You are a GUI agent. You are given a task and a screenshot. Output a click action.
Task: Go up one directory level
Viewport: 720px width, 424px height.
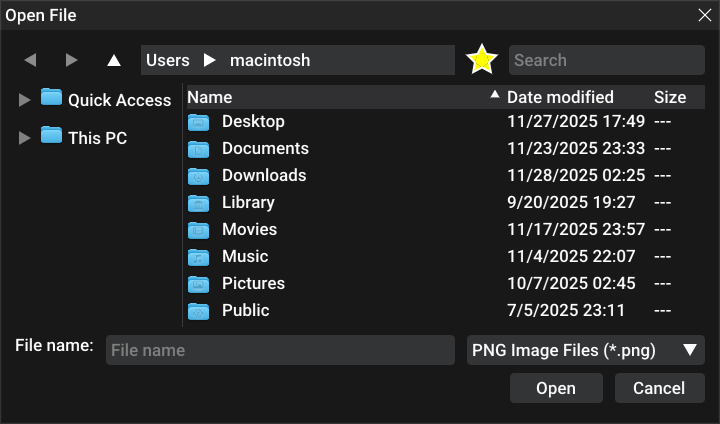pos(114,60)
